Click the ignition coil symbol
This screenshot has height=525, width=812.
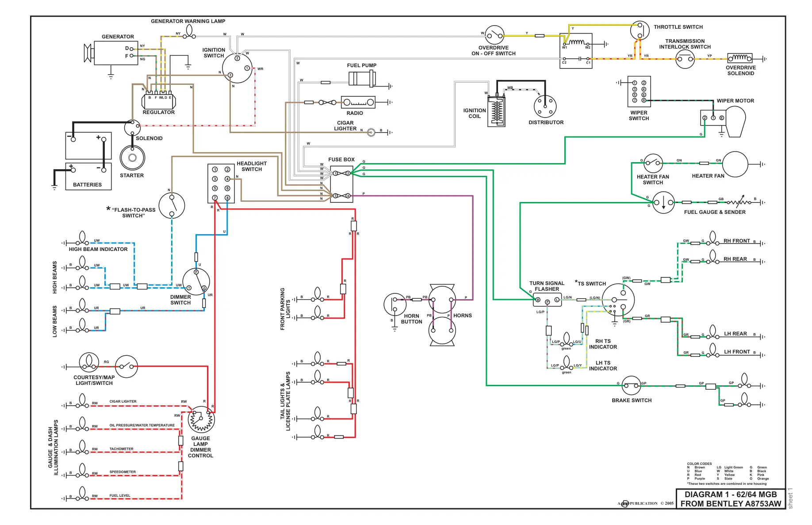(497, 110)
